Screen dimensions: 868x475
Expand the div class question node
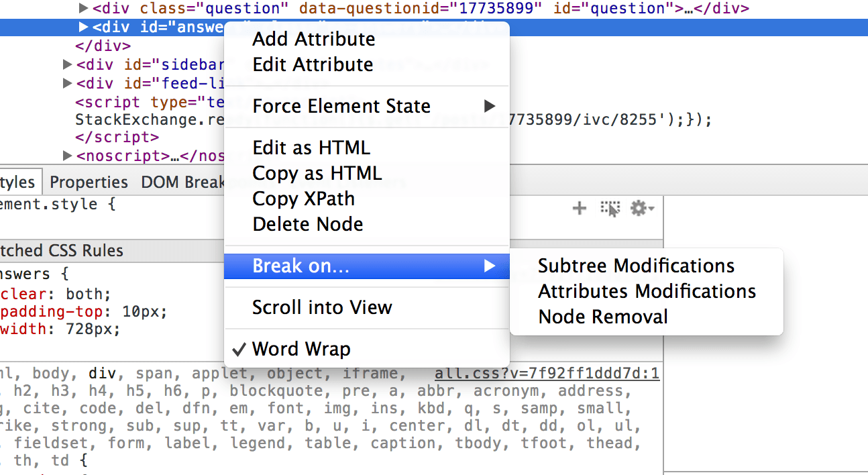[84, 9]
